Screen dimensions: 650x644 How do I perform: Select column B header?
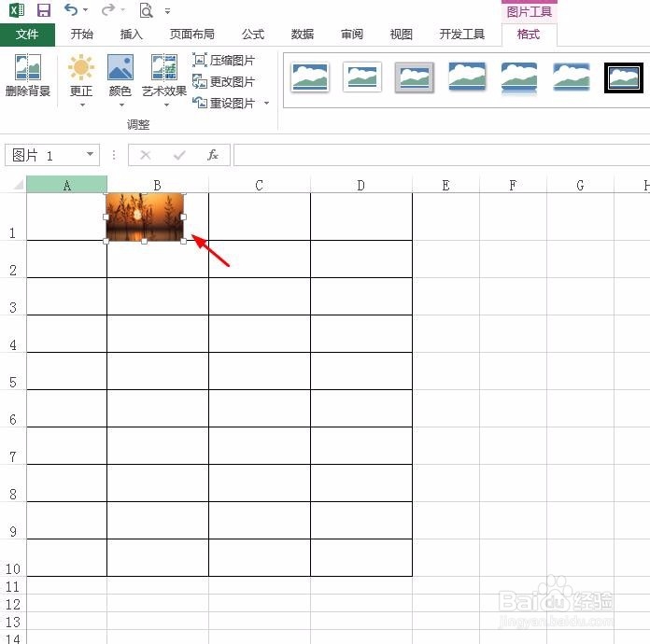[158, 185]
